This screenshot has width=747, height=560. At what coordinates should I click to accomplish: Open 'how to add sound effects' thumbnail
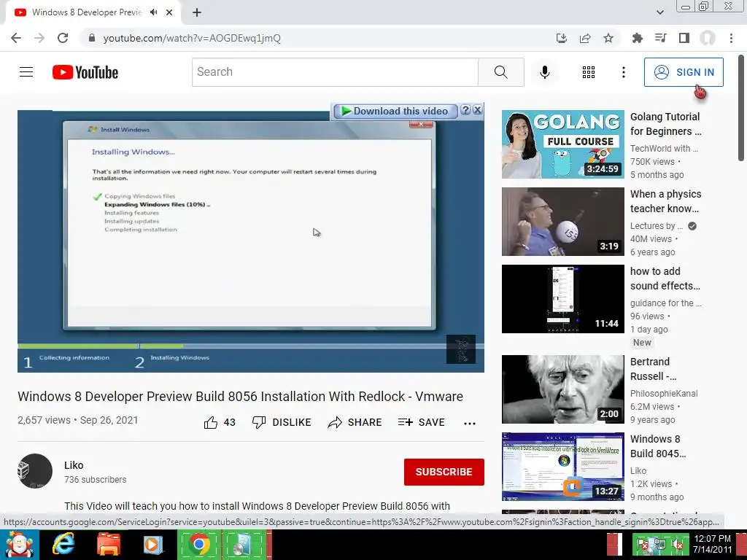(x=562, y=298)
